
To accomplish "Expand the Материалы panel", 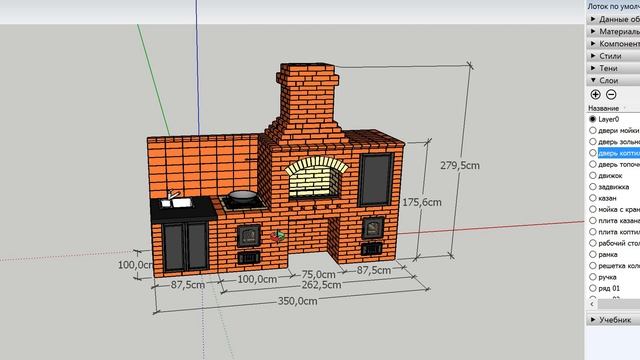I will 613,31.
